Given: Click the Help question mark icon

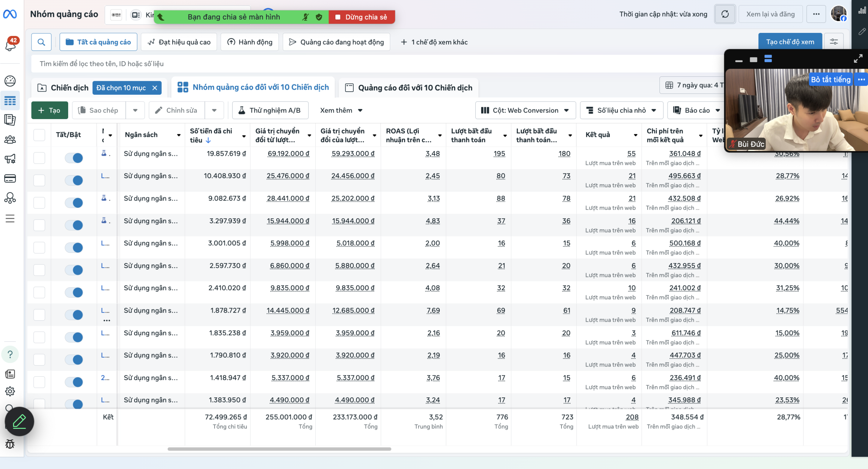Looking at the screenshot, I should [x=10, y=354].
